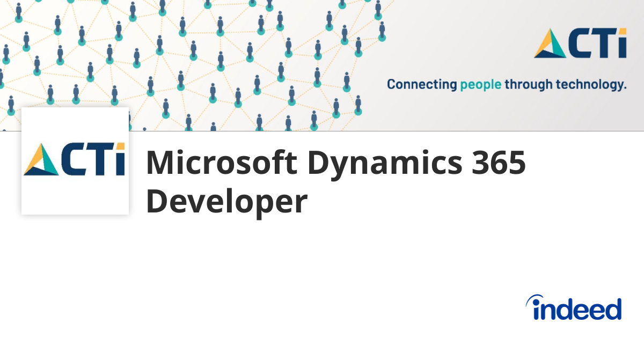The height and width of the screenshot is (338, 644).
Task: Click the 'Connecting people through technology.' tagline
Action: (x=507, y=84)
